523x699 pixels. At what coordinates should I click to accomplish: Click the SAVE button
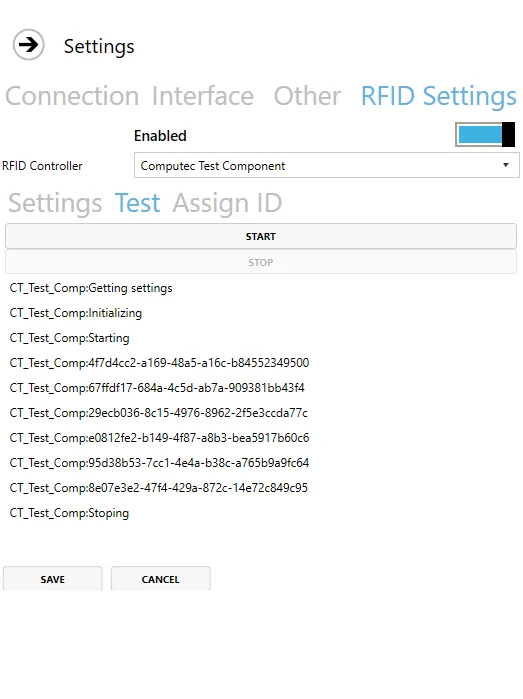coord(53,579)
